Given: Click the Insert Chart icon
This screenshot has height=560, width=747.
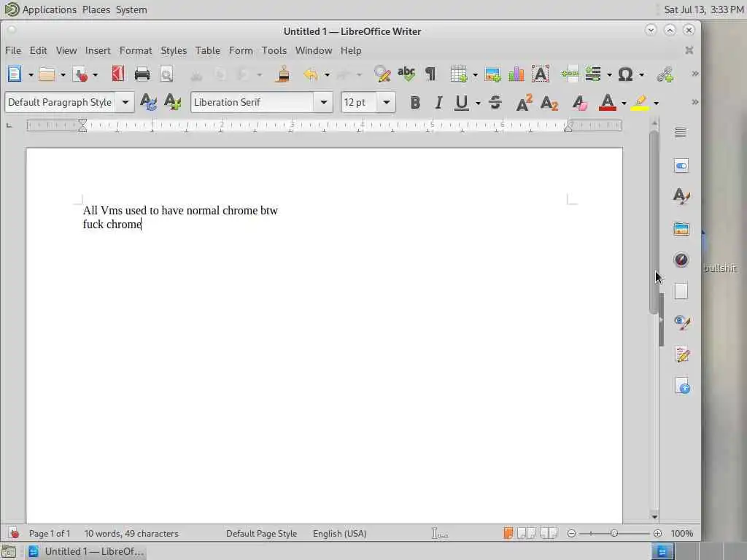Looking at the screenshot, I should [516, 74].
